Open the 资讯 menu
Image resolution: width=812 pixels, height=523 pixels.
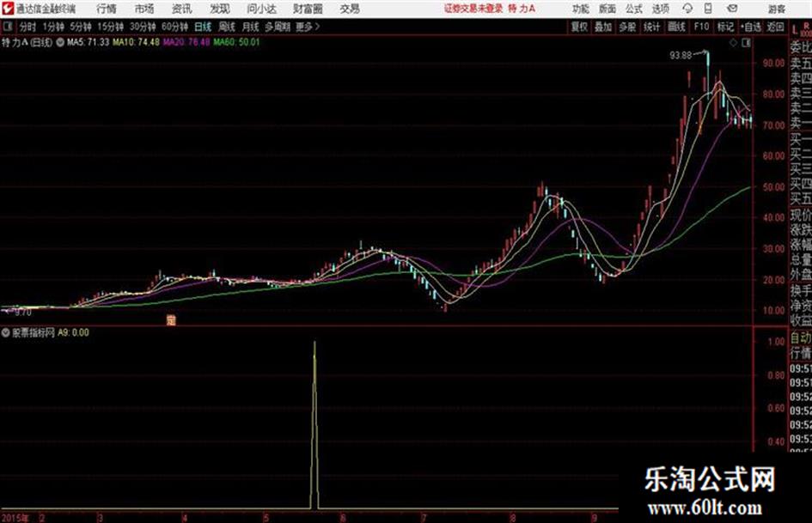coord(182,9)
